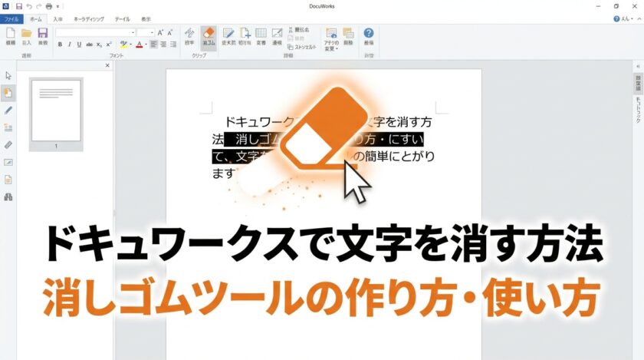Click into the document page text
This screenshot has width=644, height=360.
324,148
